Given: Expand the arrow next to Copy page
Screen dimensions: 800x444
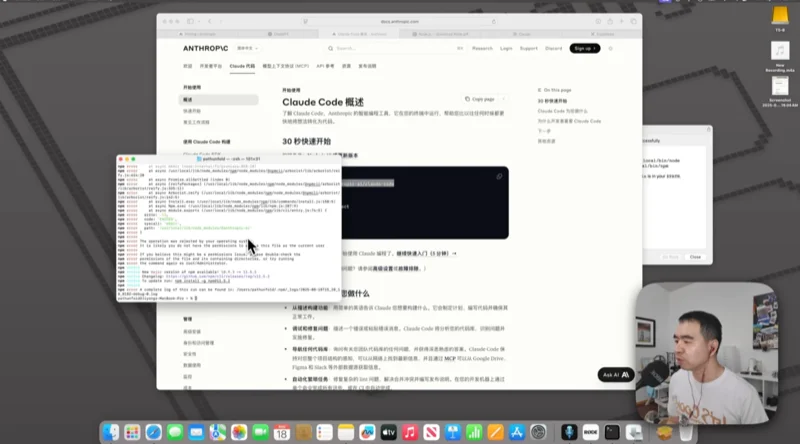Looking at the screenshot, I should point(504,99).
